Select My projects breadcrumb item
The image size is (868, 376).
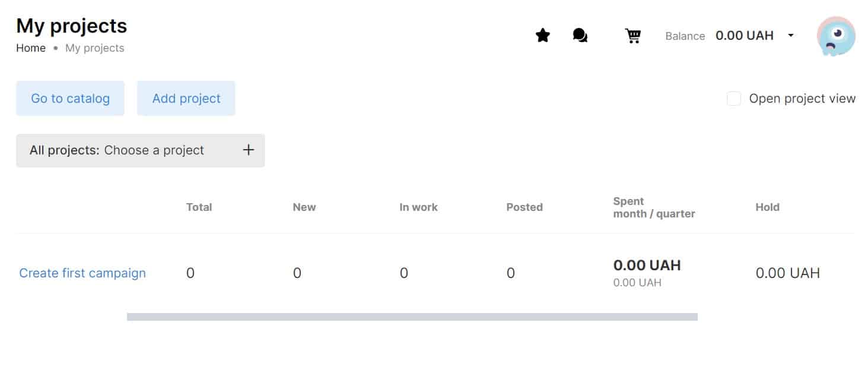coord(95,48)
